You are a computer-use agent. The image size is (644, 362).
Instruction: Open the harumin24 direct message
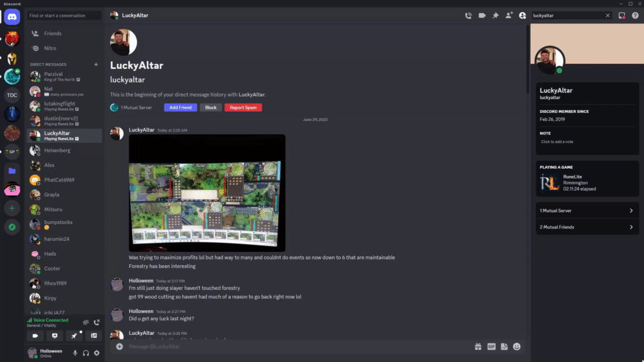pyautogui.click(x=64, y=239)
